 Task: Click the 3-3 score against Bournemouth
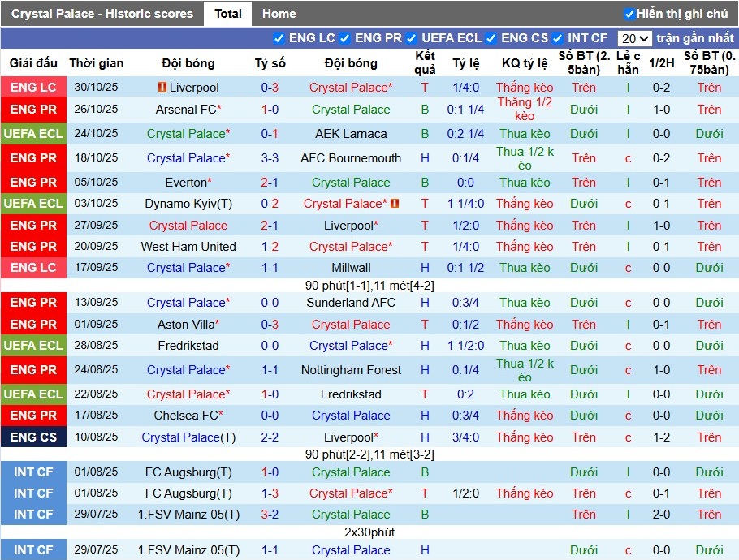pyautogui.click(x=270, y=158)
